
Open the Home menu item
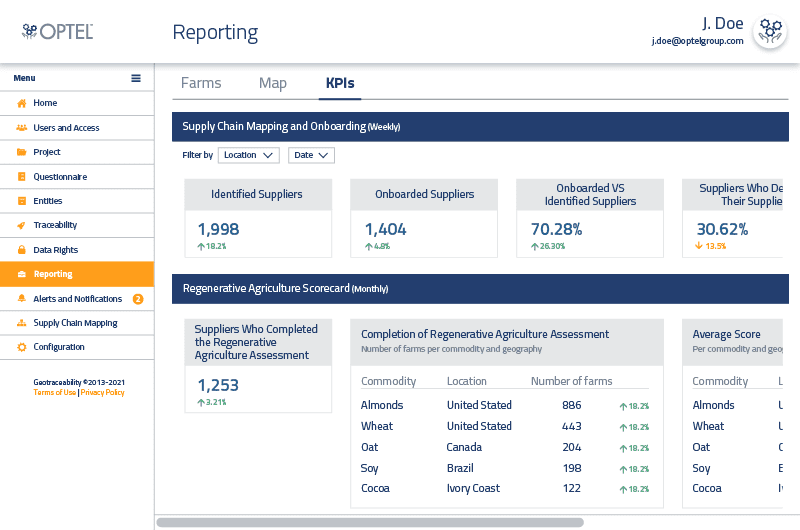coord(77,103)
